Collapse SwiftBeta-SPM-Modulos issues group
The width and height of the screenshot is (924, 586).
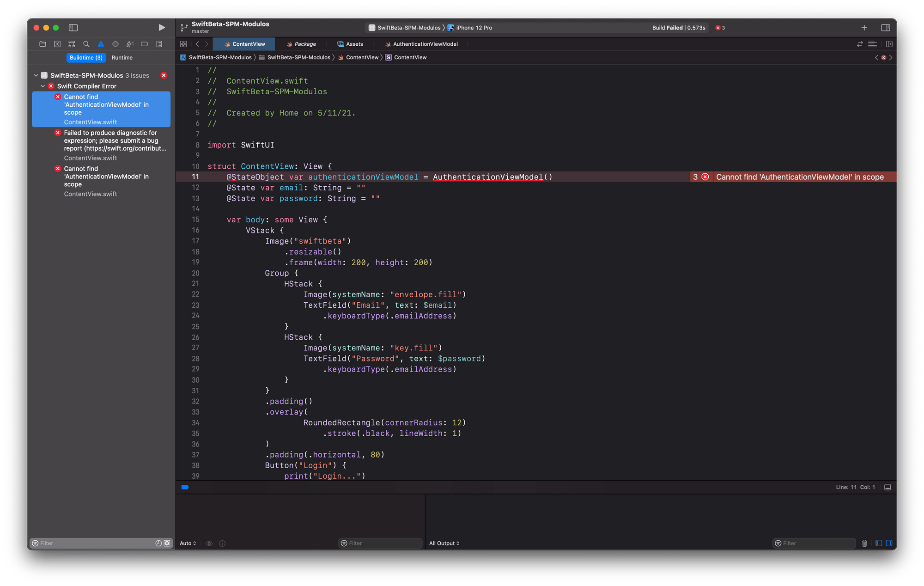[x=36, y=75]
